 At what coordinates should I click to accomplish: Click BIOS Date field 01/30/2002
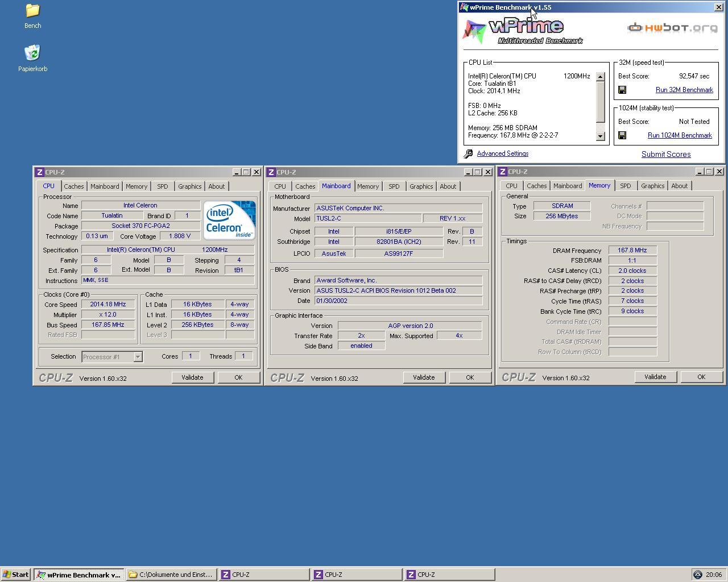[399, 301]
